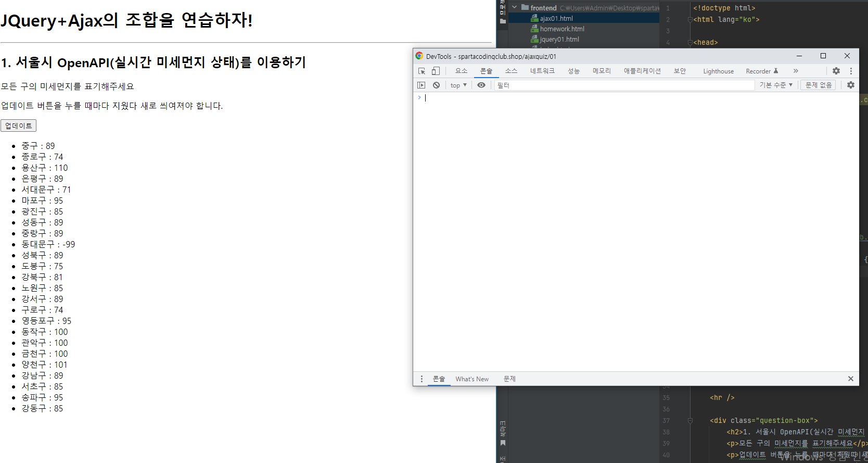
Task: Click line number 37 in editor gutter
Action: (666, 420)
